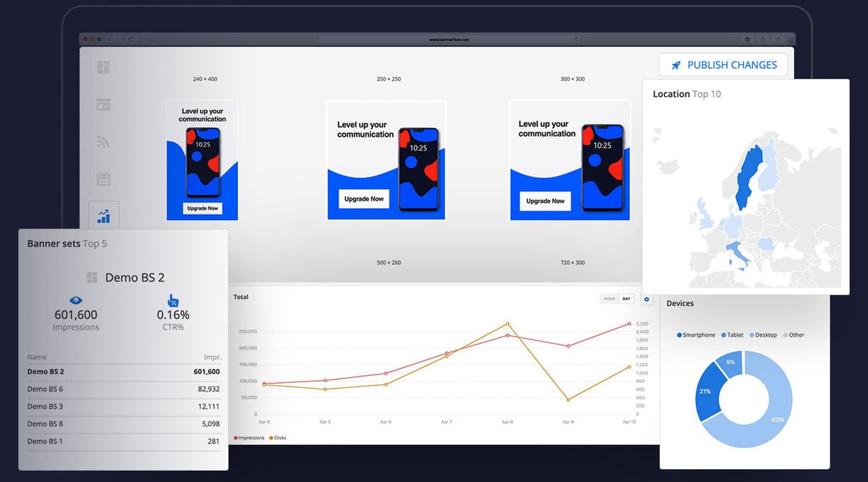
Task: Select the Demo BS 3 row
Action: click(x=124, y=407)
